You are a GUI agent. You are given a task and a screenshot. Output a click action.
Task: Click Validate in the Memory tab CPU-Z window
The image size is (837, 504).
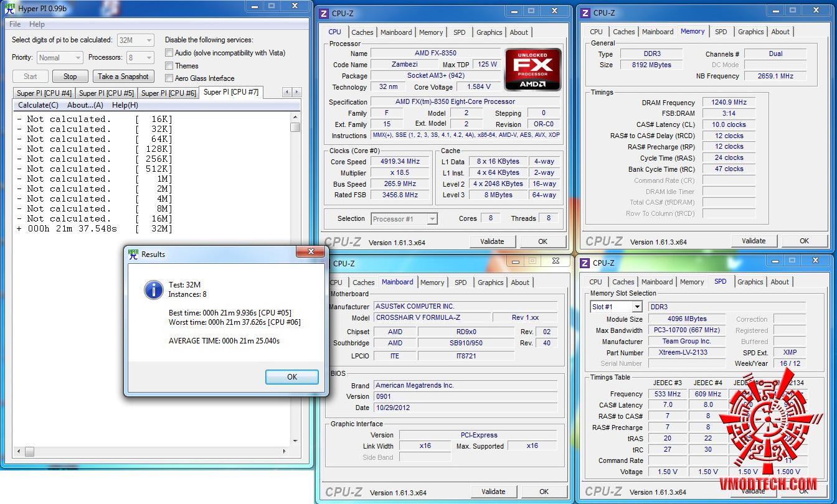click(x=754, y=241)
